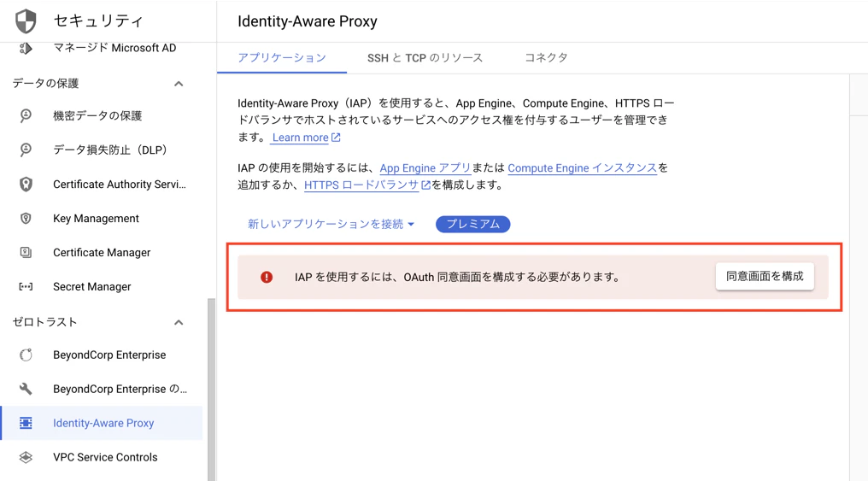Click the セキュリティ header title

98,21
